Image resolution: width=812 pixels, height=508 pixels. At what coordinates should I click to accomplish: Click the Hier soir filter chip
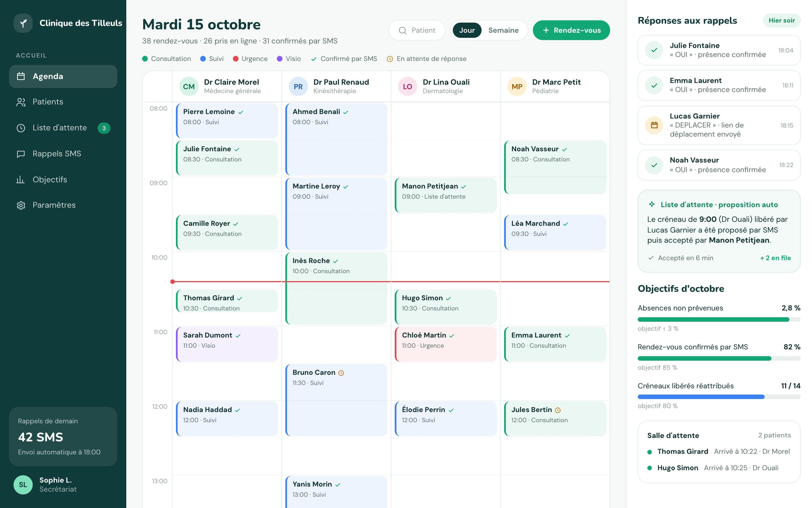pos(782,21)
